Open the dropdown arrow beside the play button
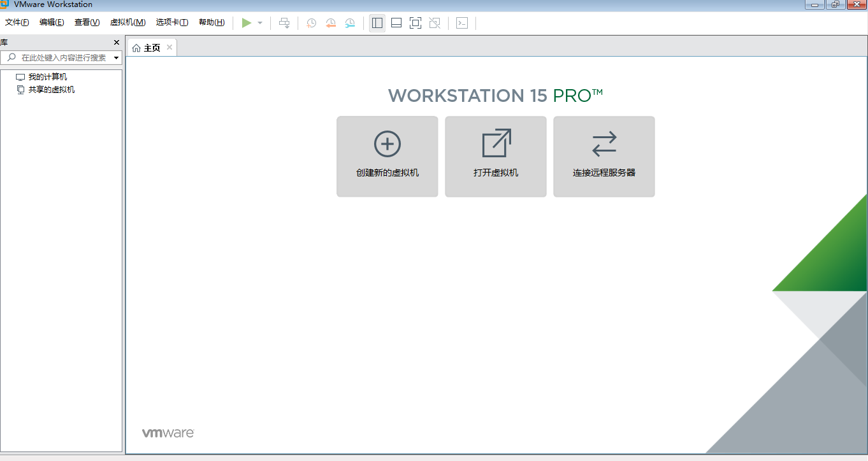 click(260, 23)
